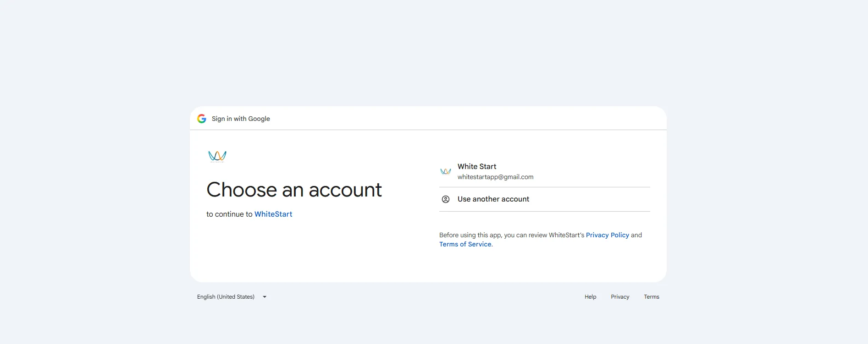Click the language dropdown arrow
868x344 pixels.
pyautogui.click(x=265, y=297)
